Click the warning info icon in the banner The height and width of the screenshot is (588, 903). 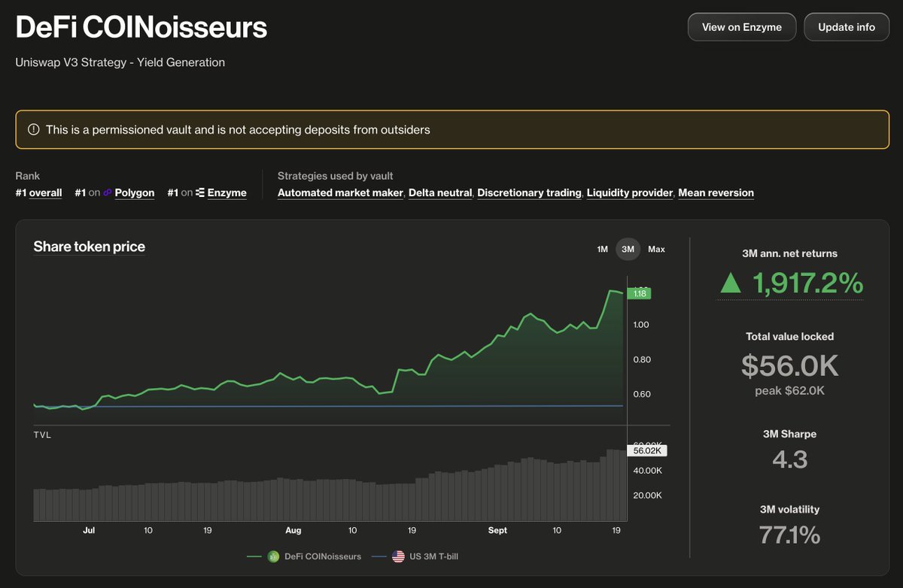(x=33, y=129)
